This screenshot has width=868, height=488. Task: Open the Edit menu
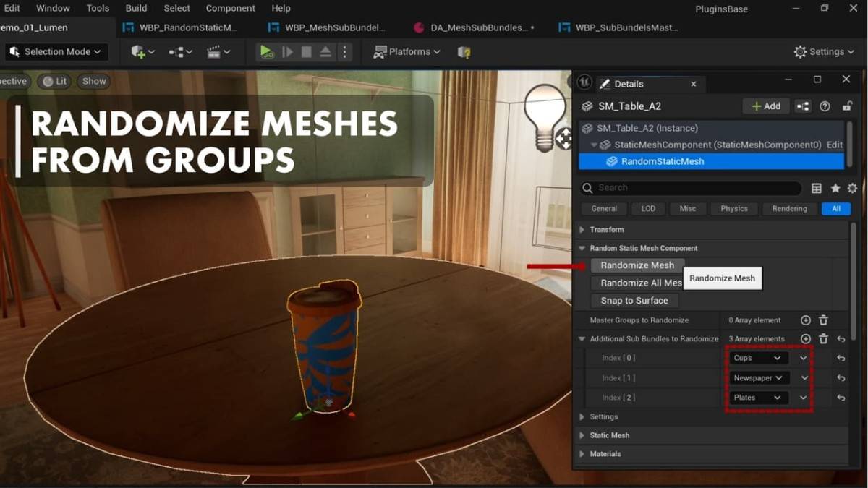click(12, 8)
